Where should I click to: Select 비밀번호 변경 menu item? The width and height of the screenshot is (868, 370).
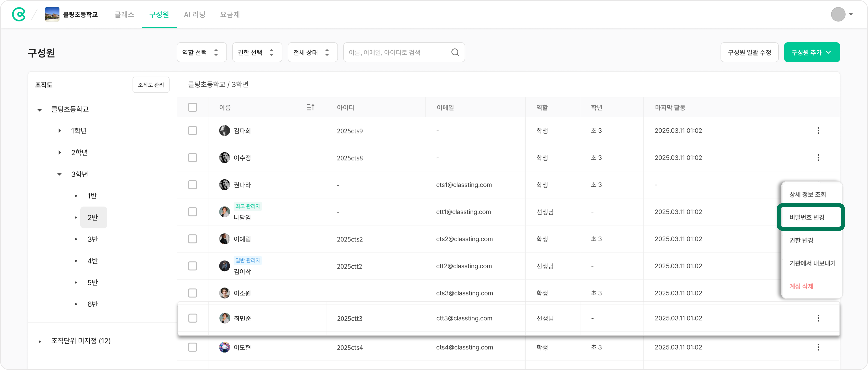pyautogui.click(x=810, y=217)
